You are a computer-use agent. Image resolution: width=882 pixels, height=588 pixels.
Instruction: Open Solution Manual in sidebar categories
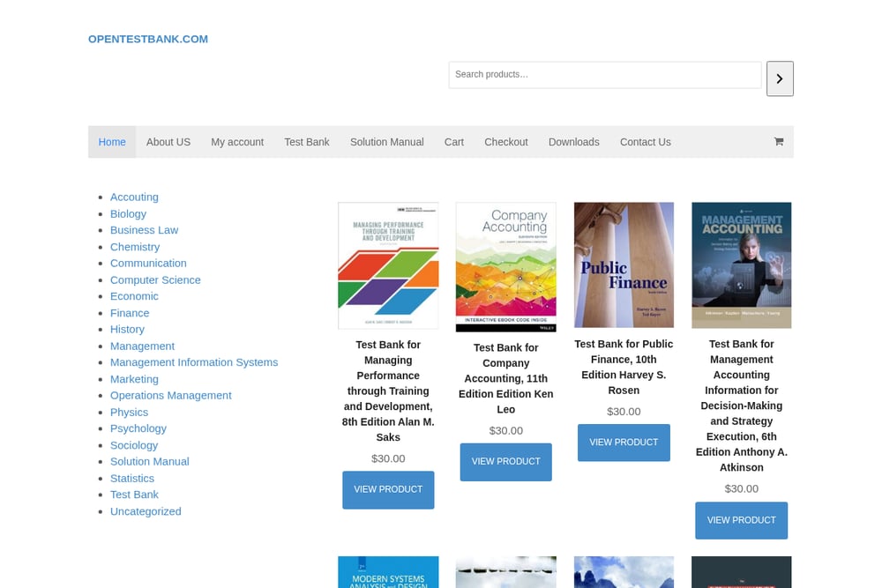coord(150,462)
